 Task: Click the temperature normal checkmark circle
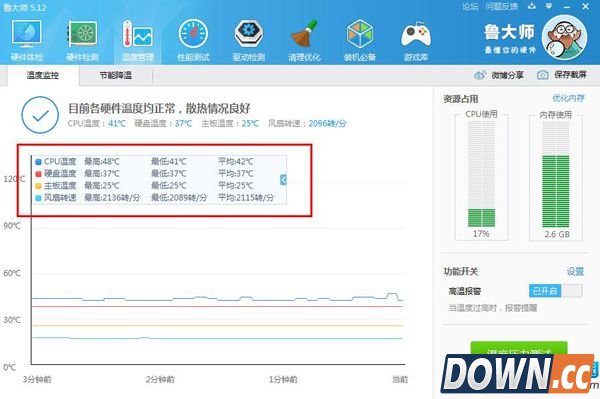[40, 115]
